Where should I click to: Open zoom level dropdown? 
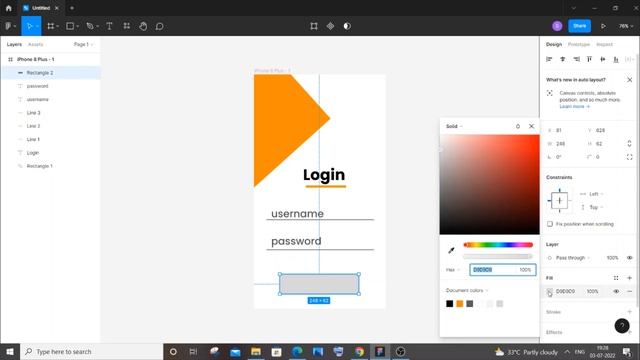[x=626, y=26]
